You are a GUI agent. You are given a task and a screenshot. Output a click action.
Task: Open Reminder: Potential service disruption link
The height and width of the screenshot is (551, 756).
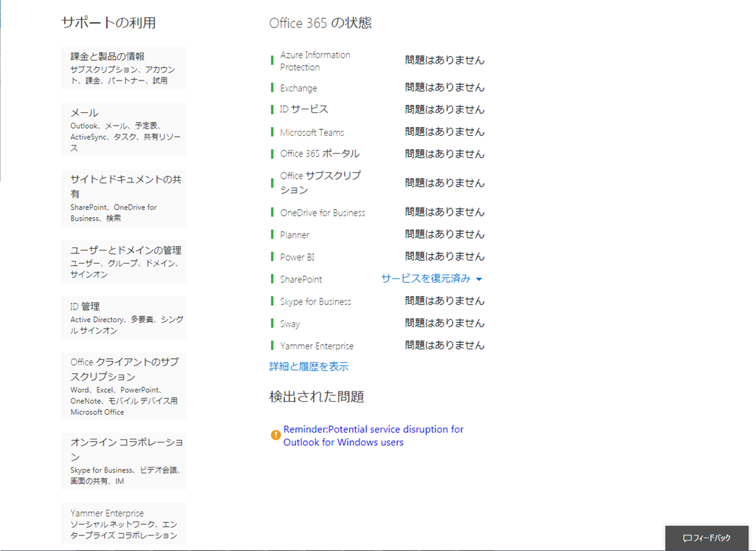point(373,436)
